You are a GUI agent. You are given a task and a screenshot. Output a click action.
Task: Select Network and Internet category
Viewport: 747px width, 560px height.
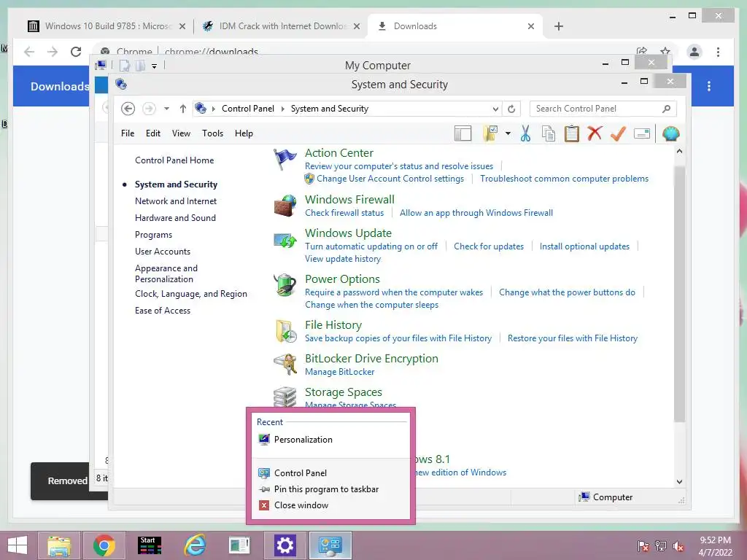(176, 201)
